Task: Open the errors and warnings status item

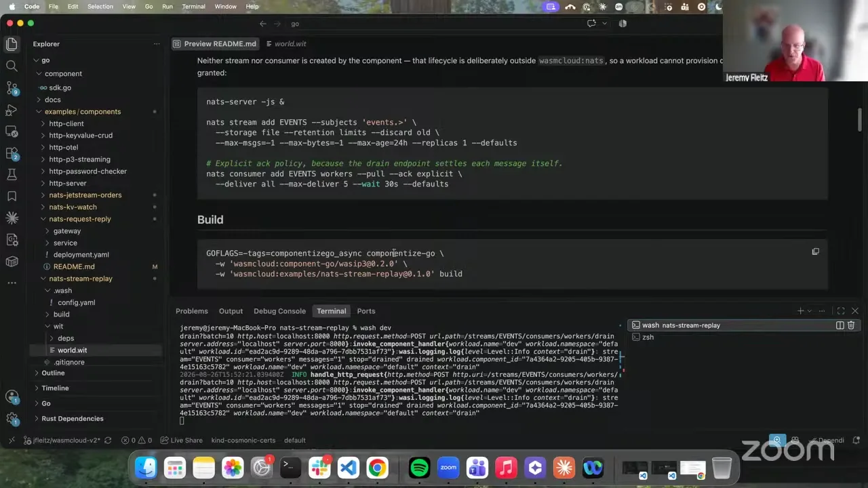Action: (x=136, y=441)
